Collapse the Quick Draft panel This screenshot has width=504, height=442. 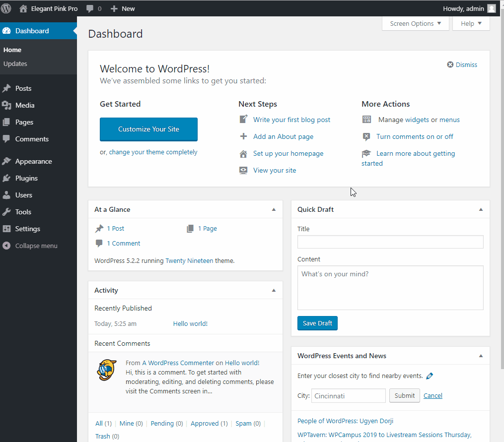[x=481, y=209]
